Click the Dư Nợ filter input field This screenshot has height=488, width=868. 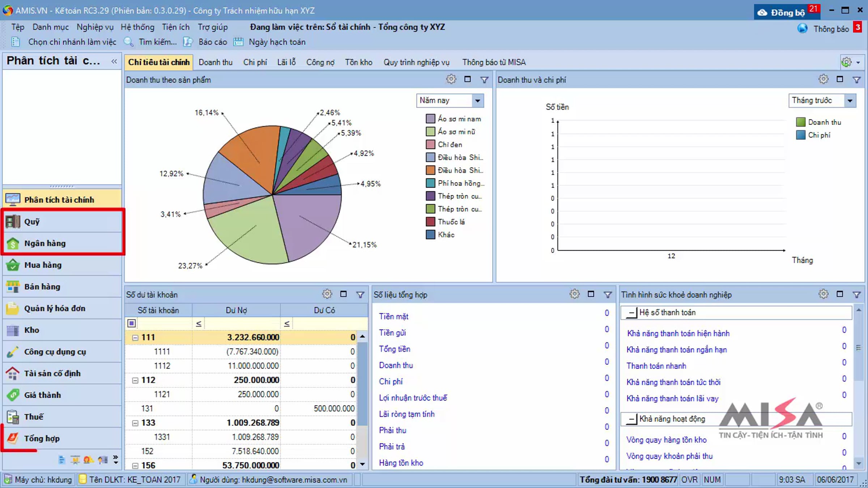[242, 323]
